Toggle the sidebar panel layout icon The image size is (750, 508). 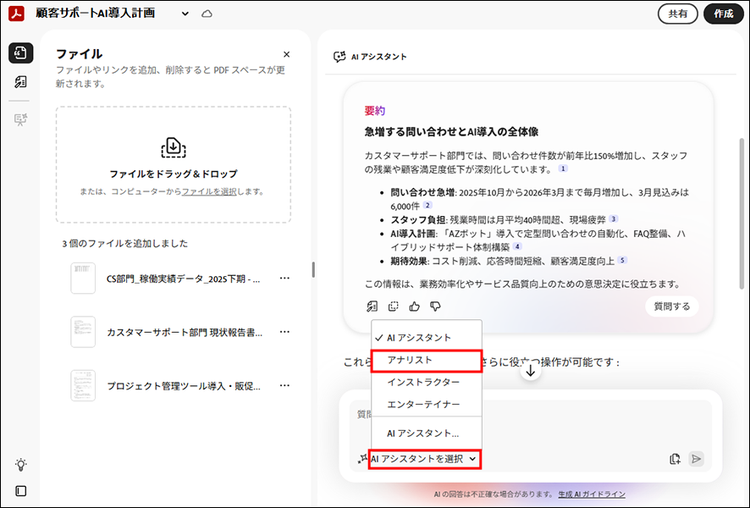[21, 491]
